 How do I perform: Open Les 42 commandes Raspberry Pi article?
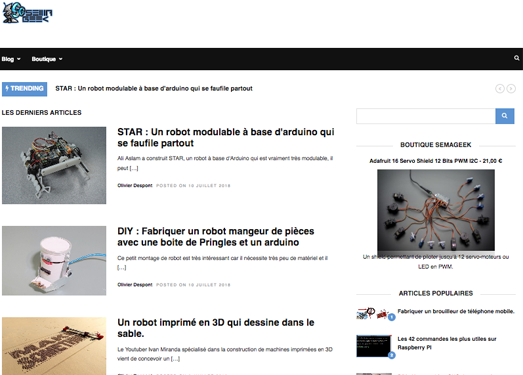447,343
